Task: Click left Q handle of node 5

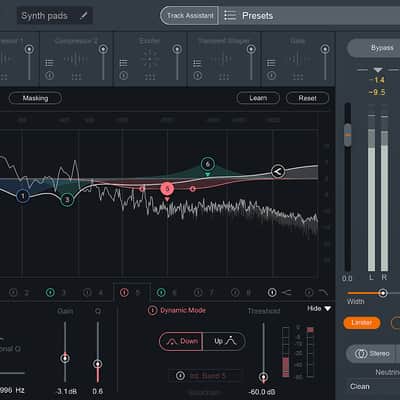Action: click(142, 189)
